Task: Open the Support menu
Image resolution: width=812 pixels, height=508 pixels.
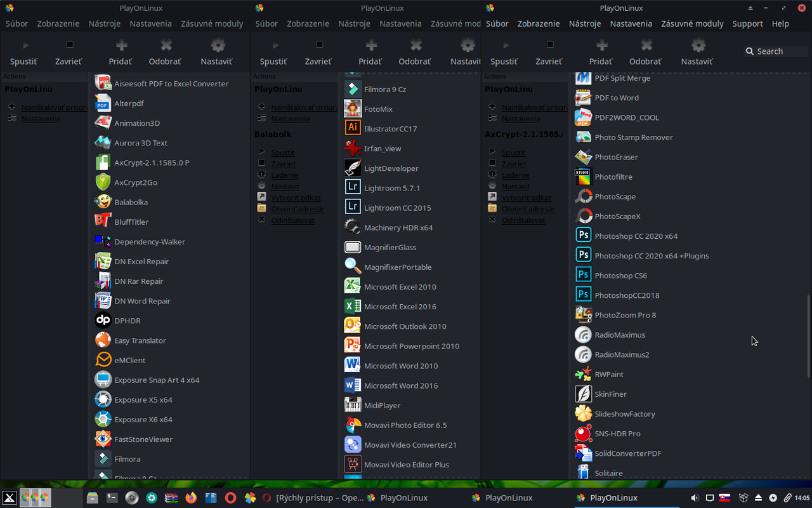Action: point(747,23)
